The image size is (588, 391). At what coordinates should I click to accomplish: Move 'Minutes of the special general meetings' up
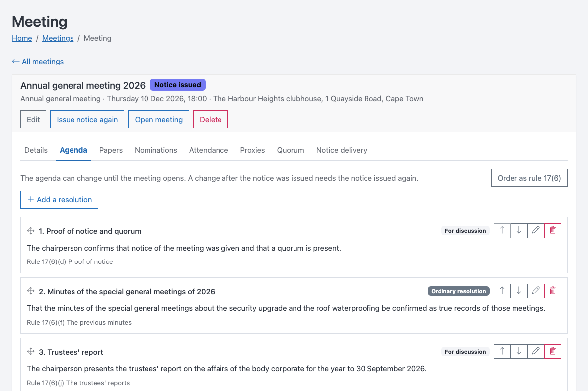pyautogui.click(x=502, y=291)
